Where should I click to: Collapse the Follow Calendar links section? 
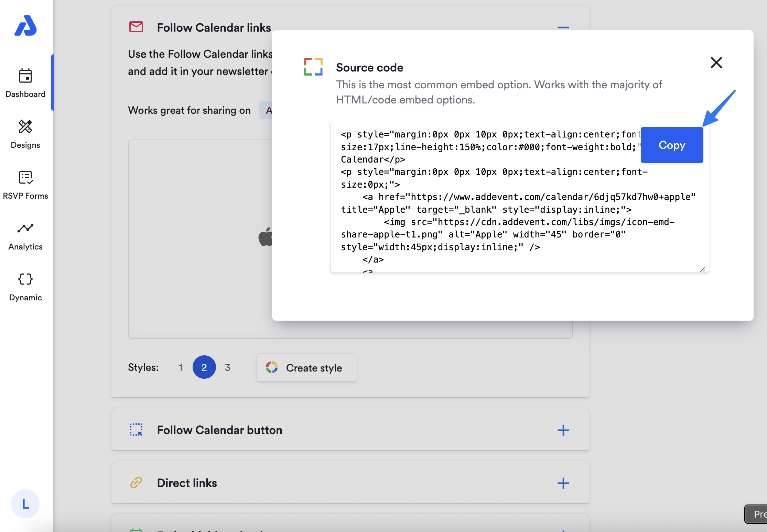[563, 27]
